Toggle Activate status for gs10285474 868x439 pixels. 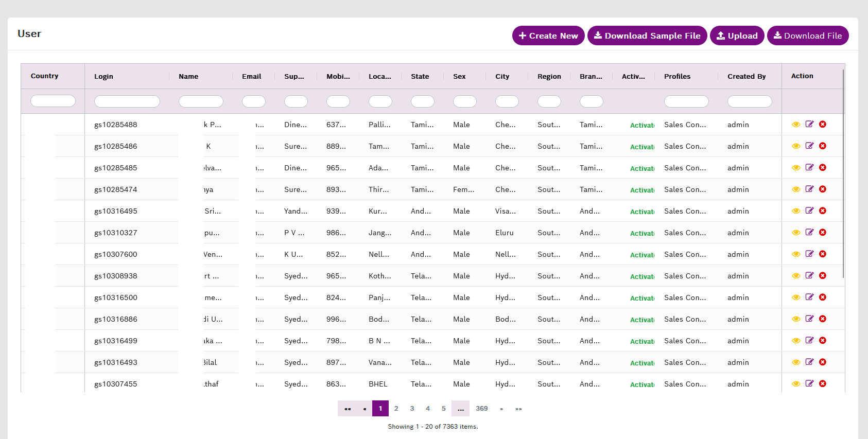tap(642, 190)
